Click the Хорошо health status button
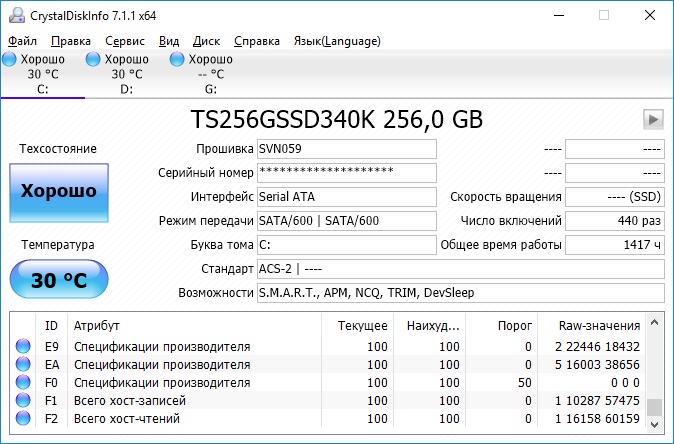The image size is (674, 444). tap(59, 191)
